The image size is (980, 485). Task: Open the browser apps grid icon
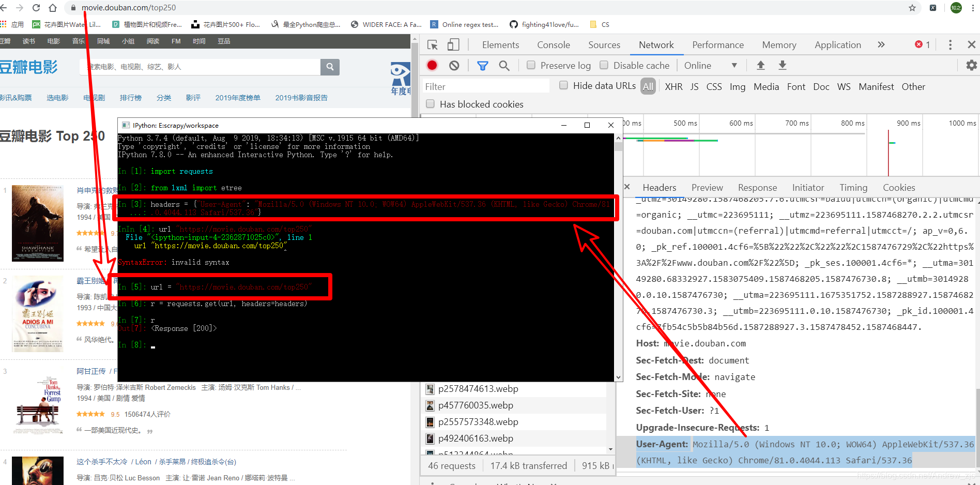(4, 24)
